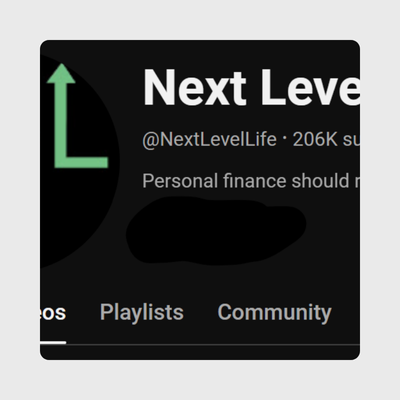Select the Playlists tab
This screenshot has width=400, height=400.
point(142,313)
